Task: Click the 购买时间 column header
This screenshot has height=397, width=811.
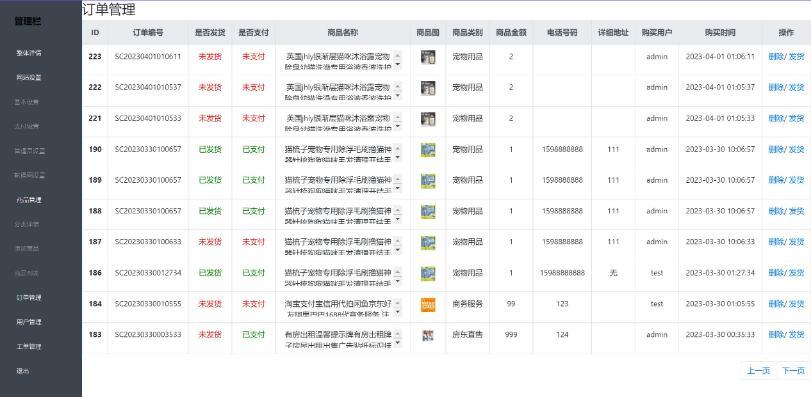Action: [x=719, y=33]
